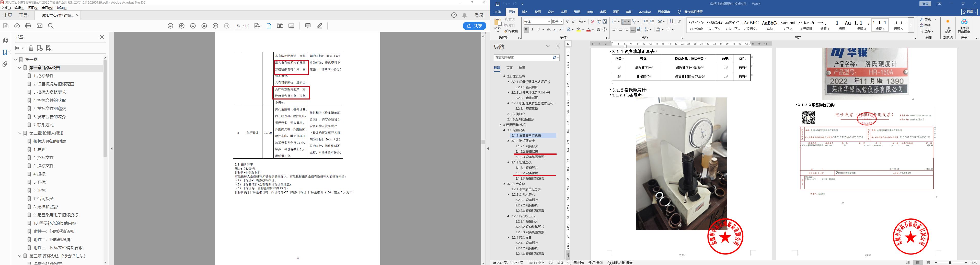Screen dimensions: 980x265
Task: Collapse the 第二章 投标人须知 bookmark
Action: (20, 133)
